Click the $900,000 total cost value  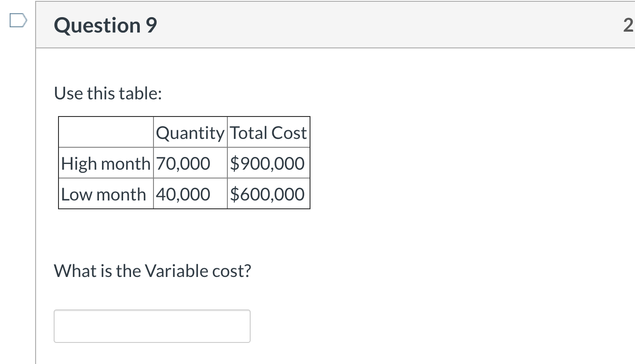pyautogui.click(x=266, y=163)
